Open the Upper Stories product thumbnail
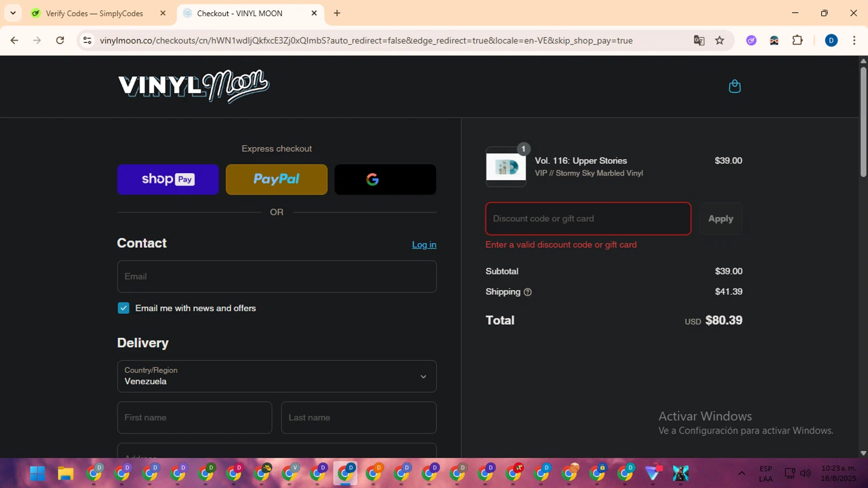Screen dimensions: 868x488 click(x=506, y=167)
